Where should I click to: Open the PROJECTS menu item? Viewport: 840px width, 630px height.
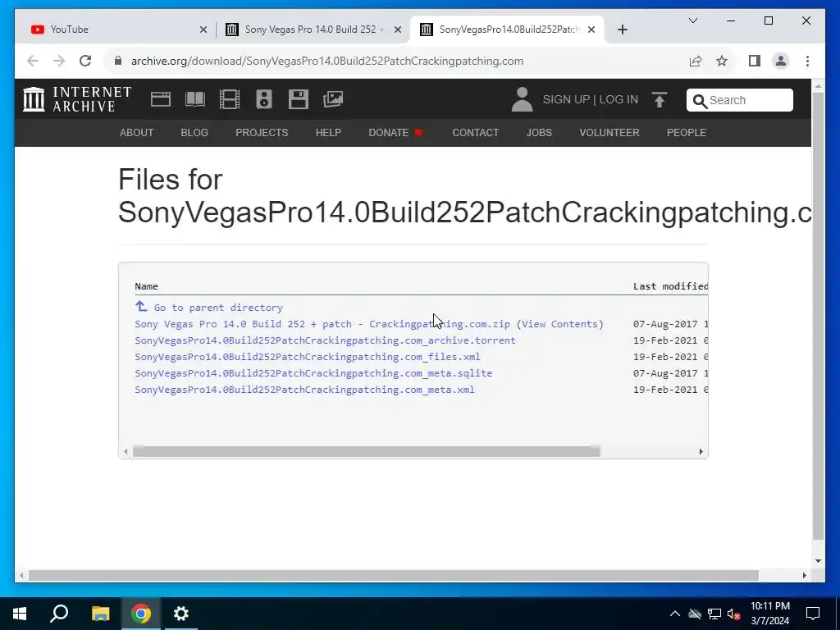point(262,132)
